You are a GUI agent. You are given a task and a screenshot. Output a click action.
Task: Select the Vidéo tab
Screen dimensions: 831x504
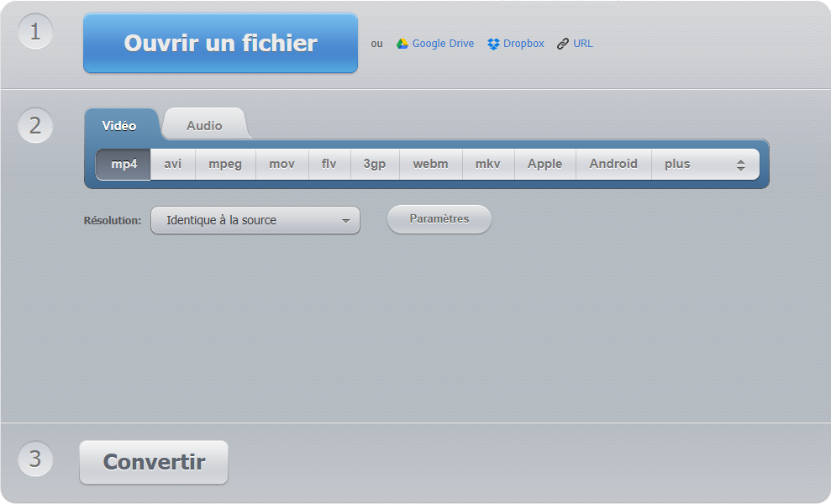point(121,124)
